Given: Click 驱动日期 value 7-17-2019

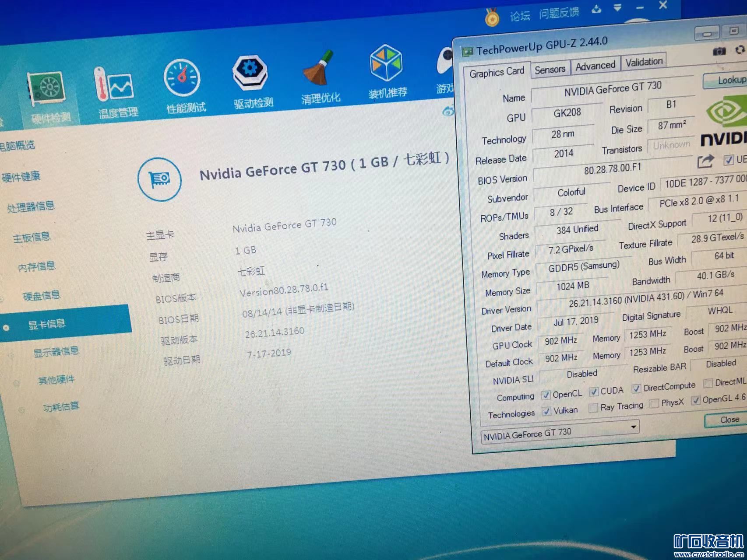Looking at the screenshot, I should (x=269, y=353).
